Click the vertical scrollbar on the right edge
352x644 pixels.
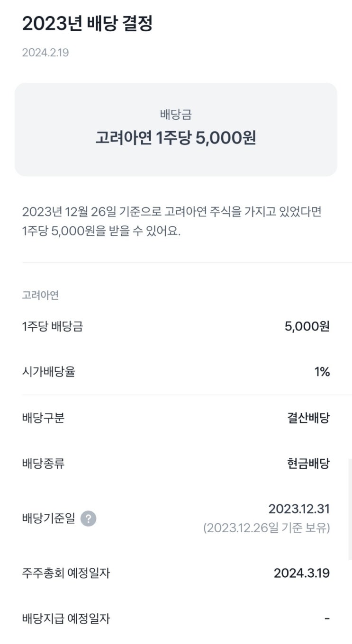pyautogui.click(x=350, y=509)
